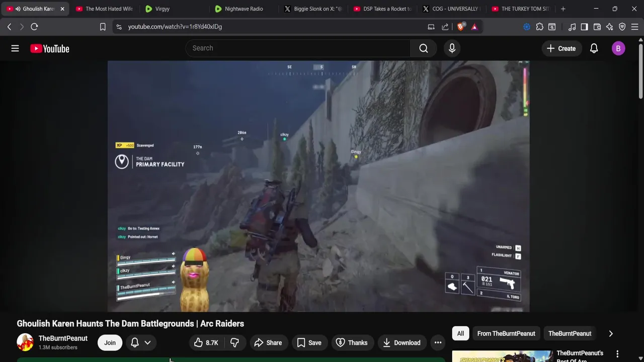The width and height of the screenshot is (644, 362).
Task: Open the media control music note
Action: [x=572, y=27]
